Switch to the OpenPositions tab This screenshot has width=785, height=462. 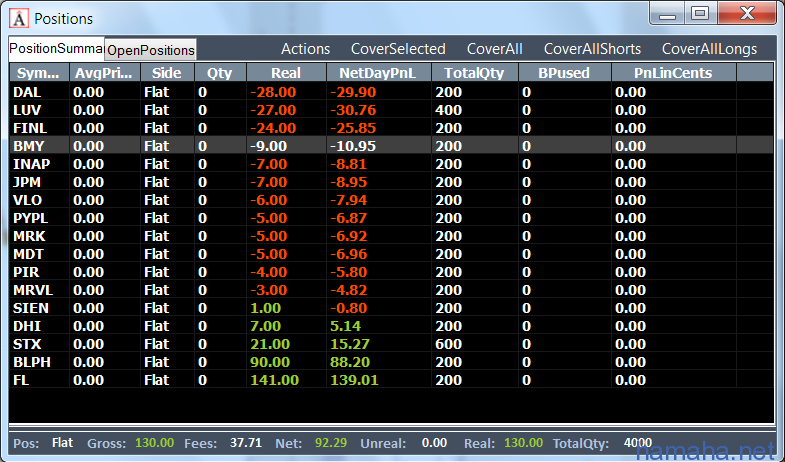click(x=151, y=50)
